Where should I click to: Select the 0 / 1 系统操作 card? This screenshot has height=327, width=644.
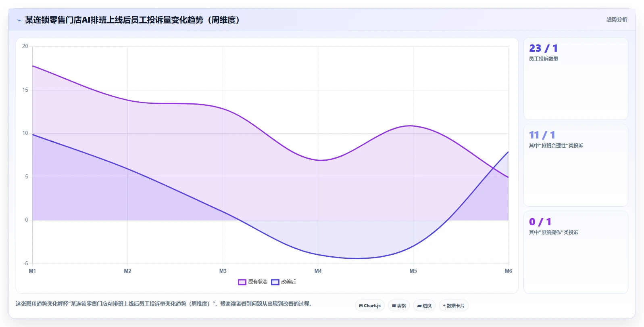pyautogui.click(x=575, y=252)
